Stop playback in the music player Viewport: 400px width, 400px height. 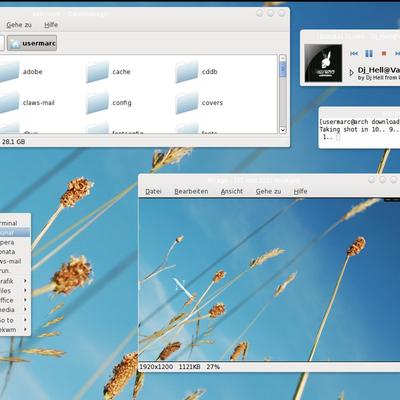[x=384, y=53]
